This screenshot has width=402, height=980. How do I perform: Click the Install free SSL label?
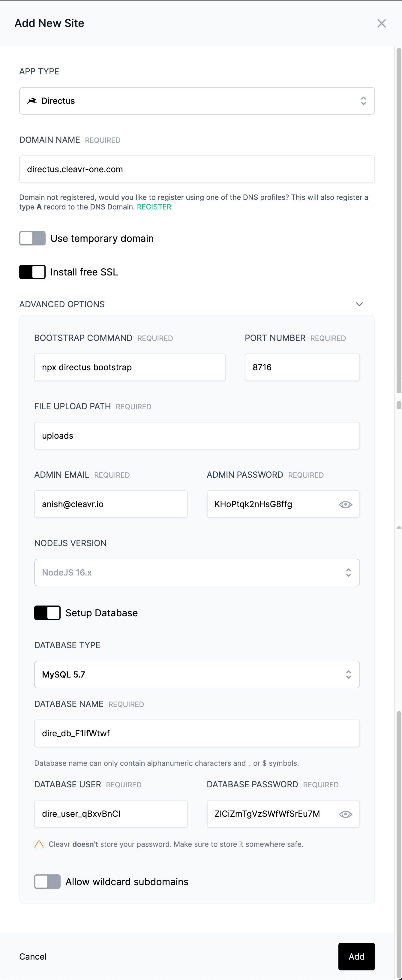coord(84,272)
